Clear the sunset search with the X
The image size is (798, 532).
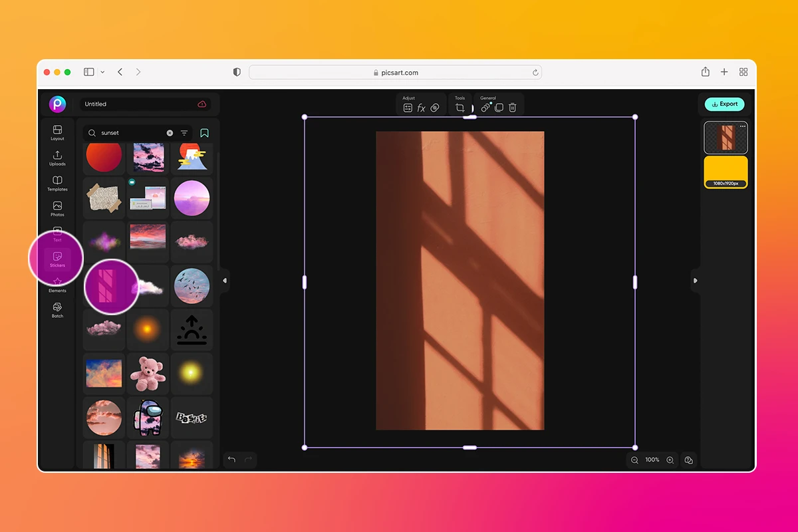(x=170, y=132)
